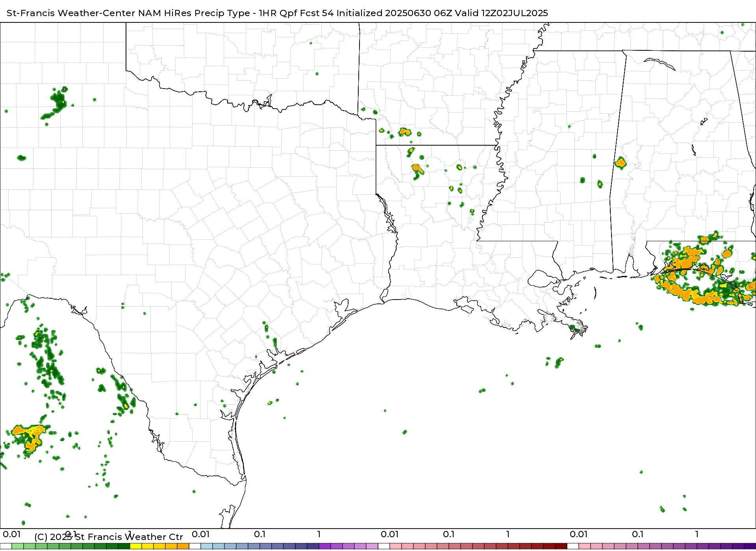Pick the orange legend swatch
756x551 pixels.
click(x=183, y=546)
